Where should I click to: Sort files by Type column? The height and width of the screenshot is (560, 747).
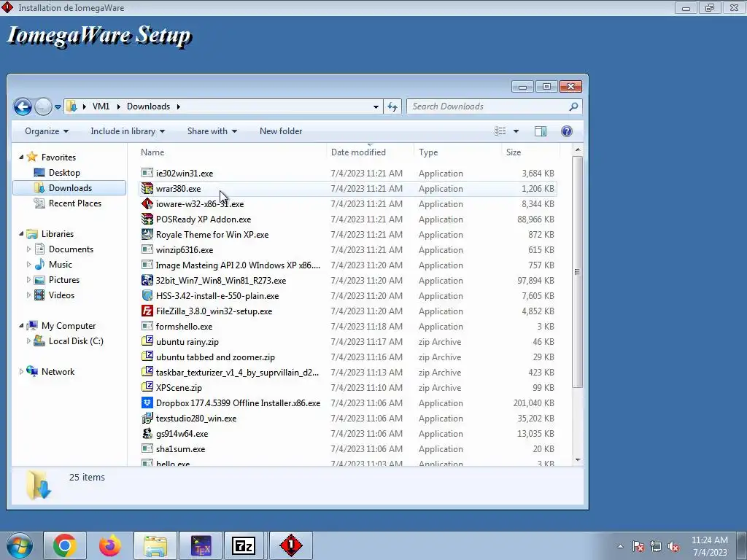point(428,152)
